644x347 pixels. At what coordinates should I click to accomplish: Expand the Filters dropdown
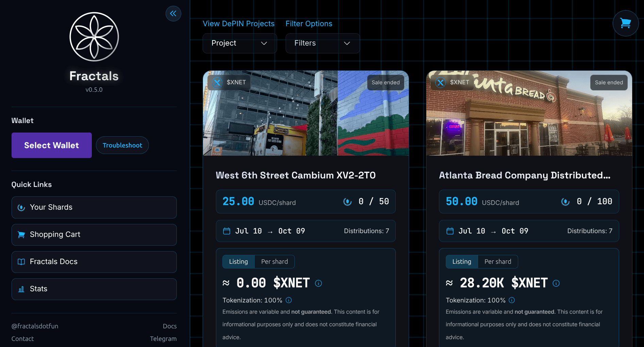322,43
